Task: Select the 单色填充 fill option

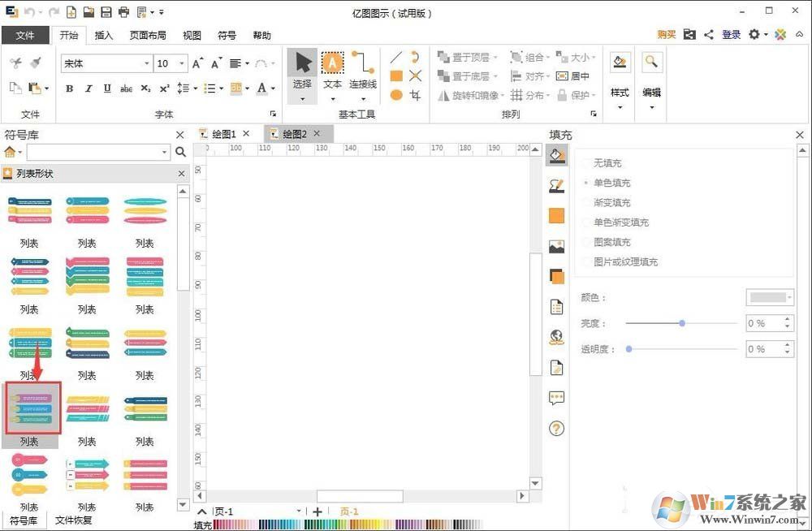Action: pos(609,183)
